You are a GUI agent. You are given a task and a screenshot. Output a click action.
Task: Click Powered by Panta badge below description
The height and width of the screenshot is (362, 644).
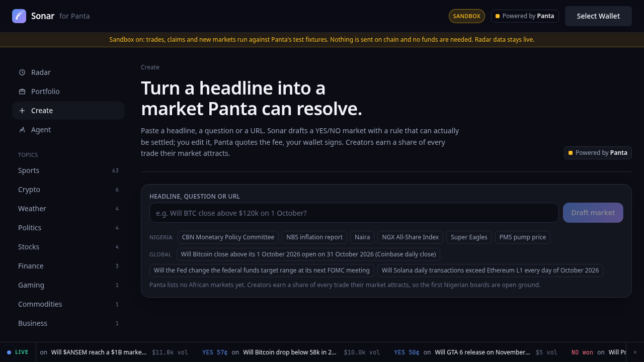(x=598, y=153)
